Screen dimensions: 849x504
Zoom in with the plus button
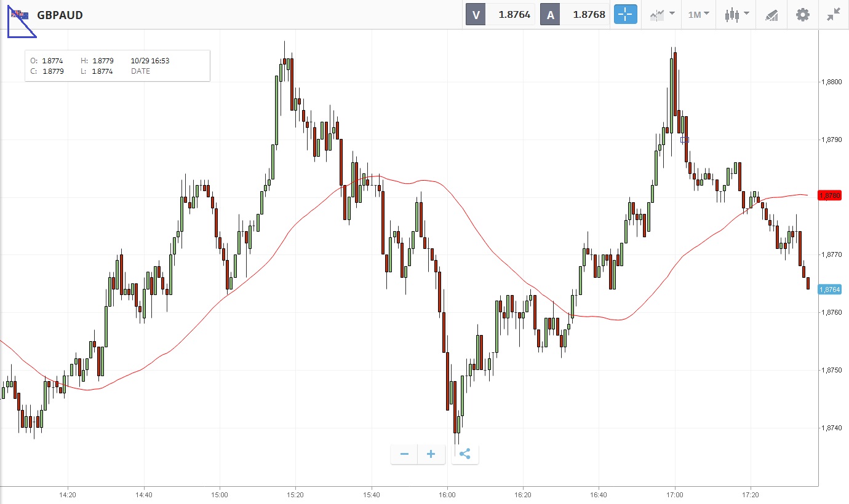point(431,454)
